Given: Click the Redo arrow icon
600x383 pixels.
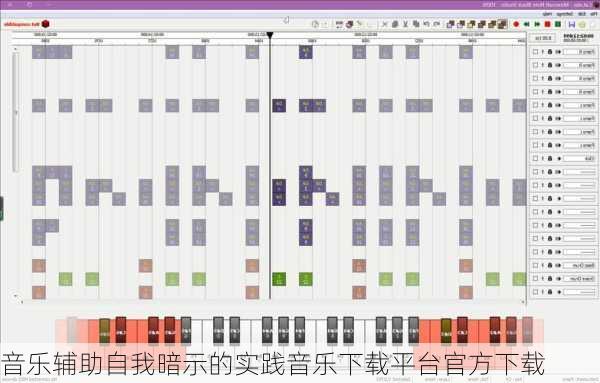Looking at the screenshot, I should tap(426, 24).
